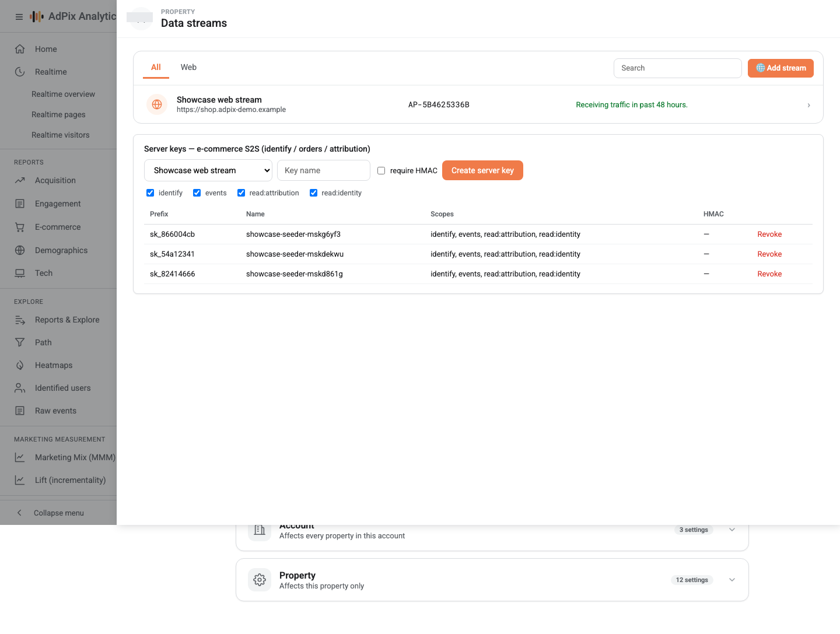This screenshot has width=840, height=634.
Task: Click the Collapse menu arrow icon
Action: point(19,513)
